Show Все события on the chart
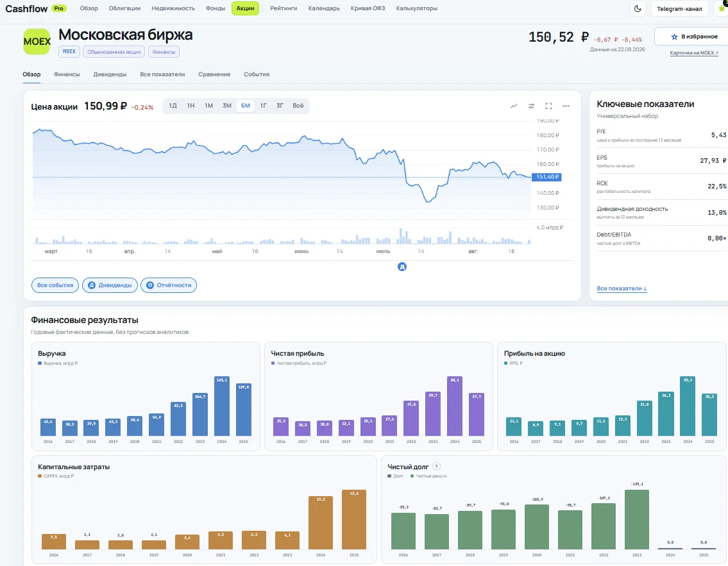Image resolution: width=728 pixels, height=566 pixels. [55, 285]
